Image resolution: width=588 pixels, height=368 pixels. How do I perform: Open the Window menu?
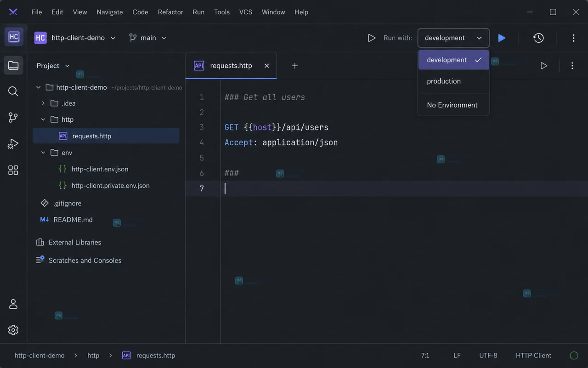(x=273, y=12)
